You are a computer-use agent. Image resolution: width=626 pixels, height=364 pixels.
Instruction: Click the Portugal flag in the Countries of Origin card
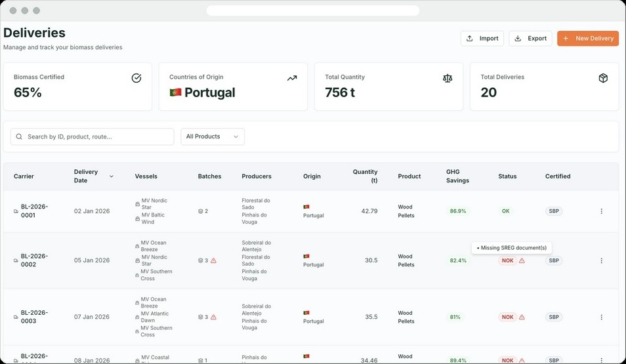pyautogui.click(x=175, y=92)
